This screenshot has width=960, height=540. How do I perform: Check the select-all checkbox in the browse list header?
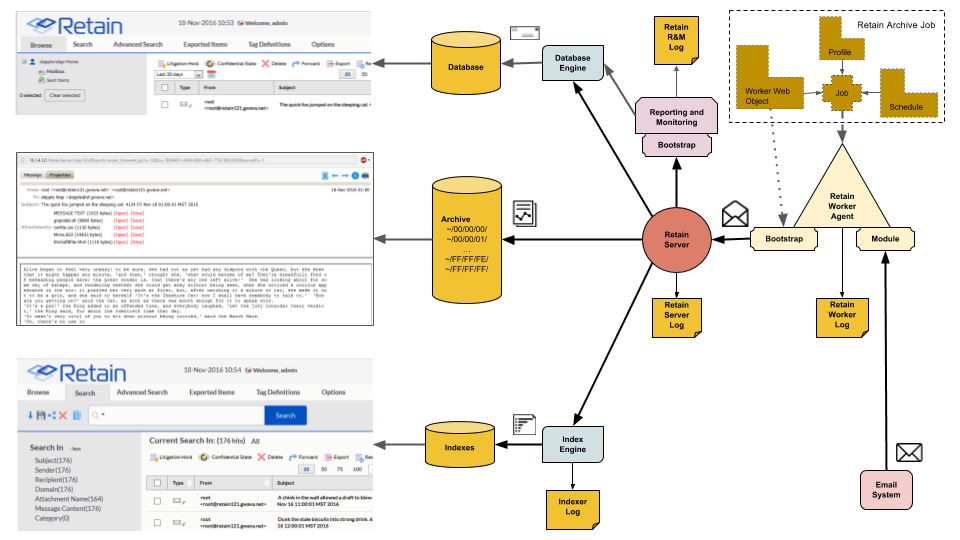(164, 88)
